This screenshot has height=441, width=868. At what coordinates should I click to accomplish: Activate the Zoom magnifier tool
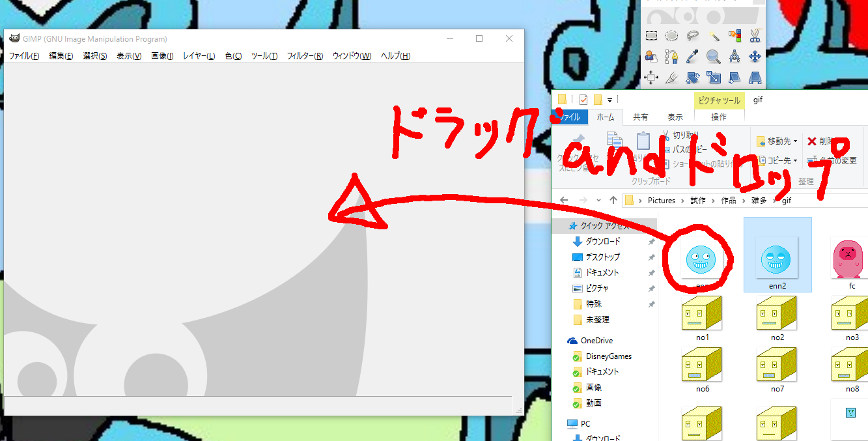(714, 57)
